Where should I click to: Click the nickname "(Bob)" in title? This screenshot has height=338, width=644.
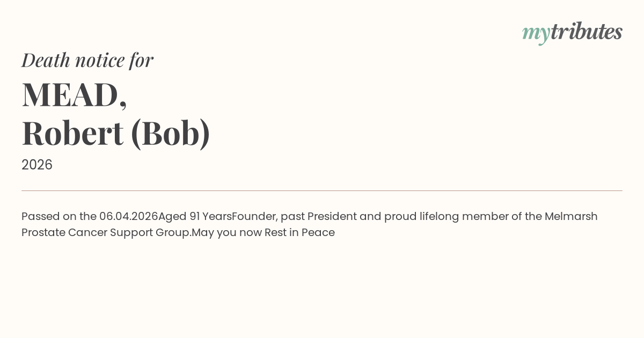pyautogui.click(x=170, y=133)
